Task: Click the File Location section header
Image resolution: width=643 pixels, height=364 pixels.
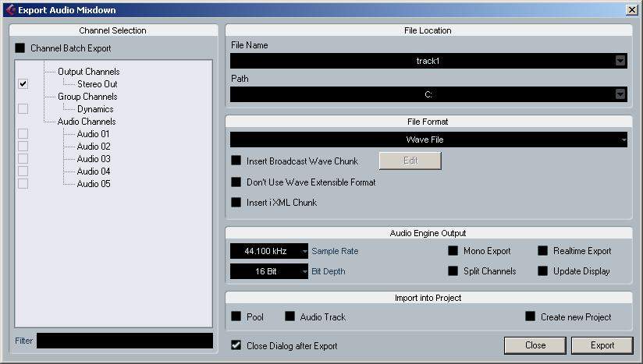Action: [x=428, y=30]
